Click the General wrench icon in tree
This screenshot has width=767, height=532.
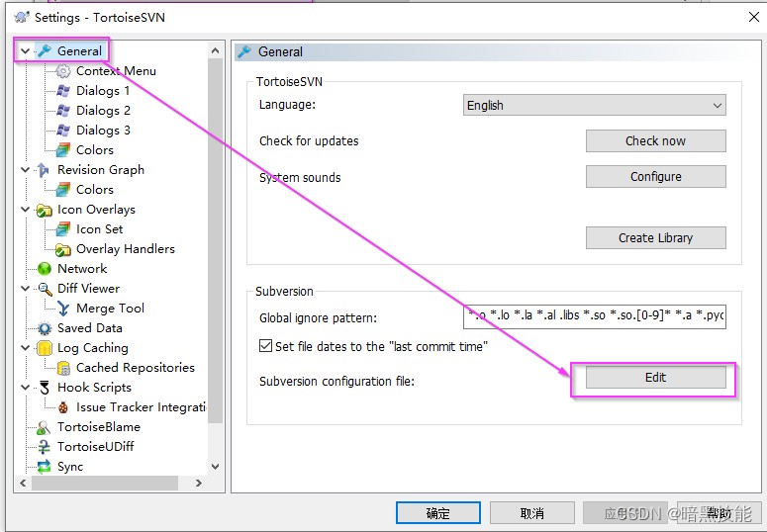(45, 50)
